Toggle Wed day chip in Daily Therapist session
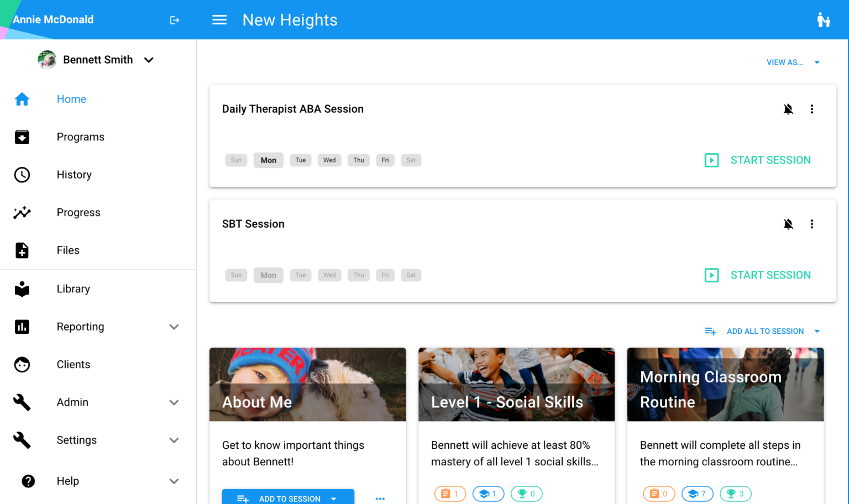 [x=329, y=160]
